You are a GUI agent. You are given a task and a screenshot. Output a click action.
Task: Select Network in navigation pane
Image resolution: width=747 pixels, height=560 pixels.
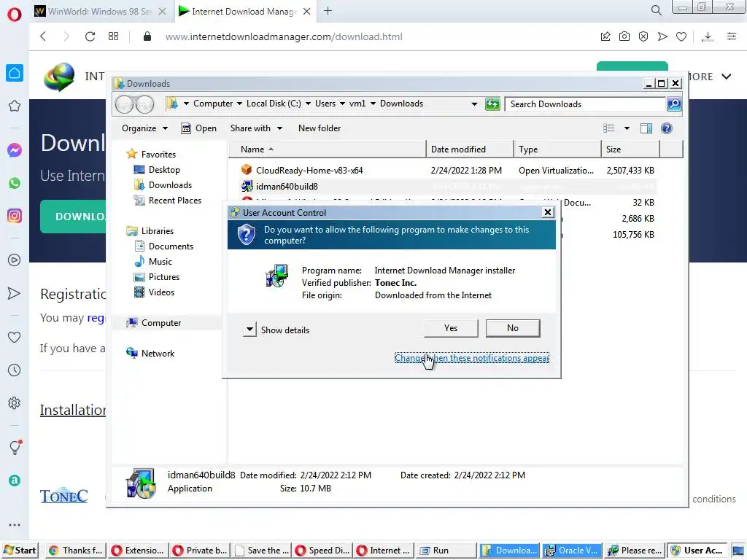[150, 353]
